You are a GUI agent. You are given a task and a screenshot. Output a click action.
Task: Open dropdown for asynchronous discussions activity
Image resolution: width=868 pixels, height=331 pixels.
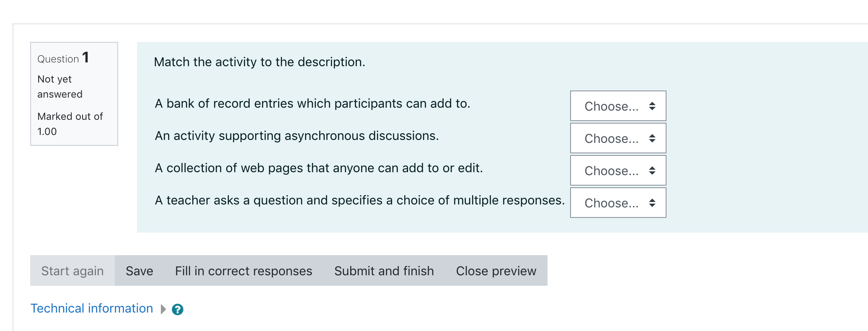click(x=618, y=138)
